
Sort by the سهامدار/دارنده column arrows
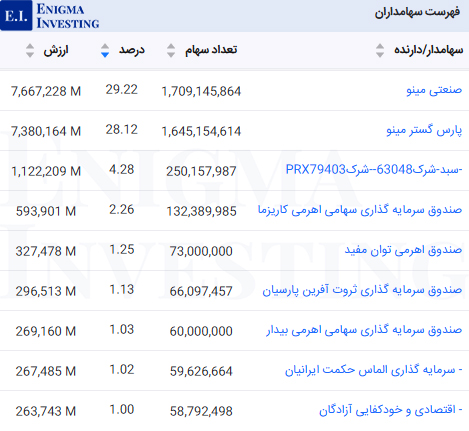[380, 50]
